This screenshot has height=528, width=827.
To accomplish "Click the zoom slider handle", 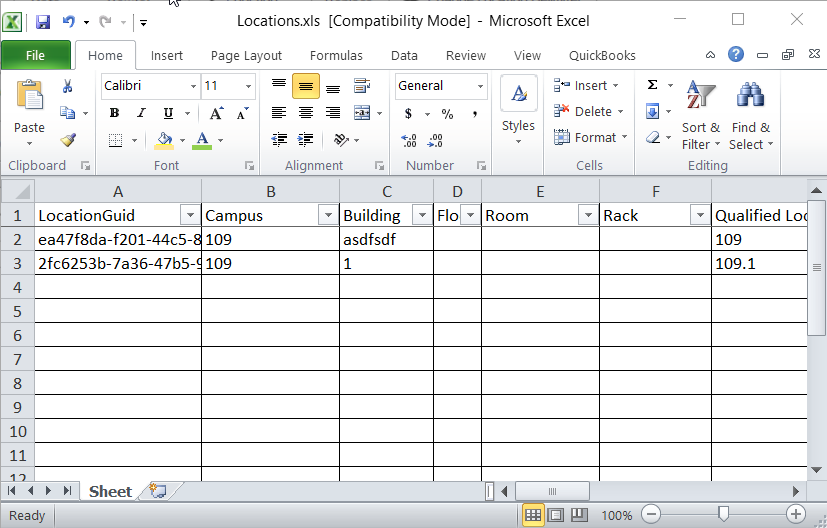I will [x=724, y=514].
